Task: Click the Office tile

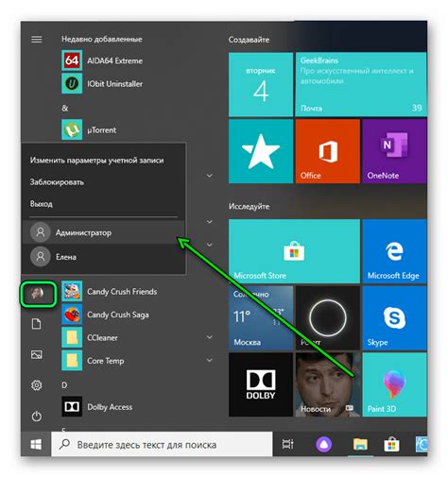Action: (x=328, y=151)
